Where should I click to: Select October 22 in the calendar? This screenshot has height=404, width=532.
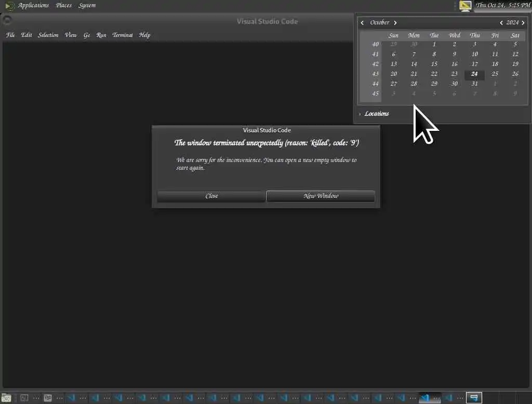[x=434, y=74]
